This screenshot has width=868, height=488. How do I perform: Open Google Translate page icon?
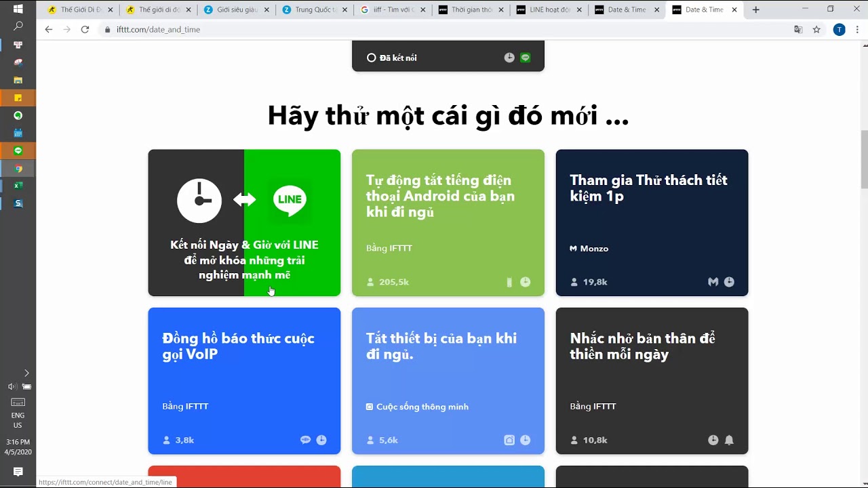(x=798, y=29)
